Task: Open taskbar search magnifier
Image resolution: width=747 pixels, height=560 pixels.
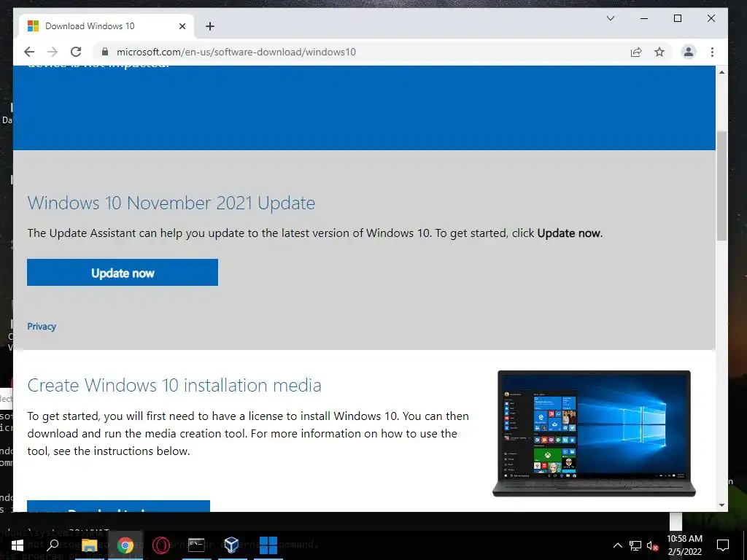Action: click(x=53, y=545)
